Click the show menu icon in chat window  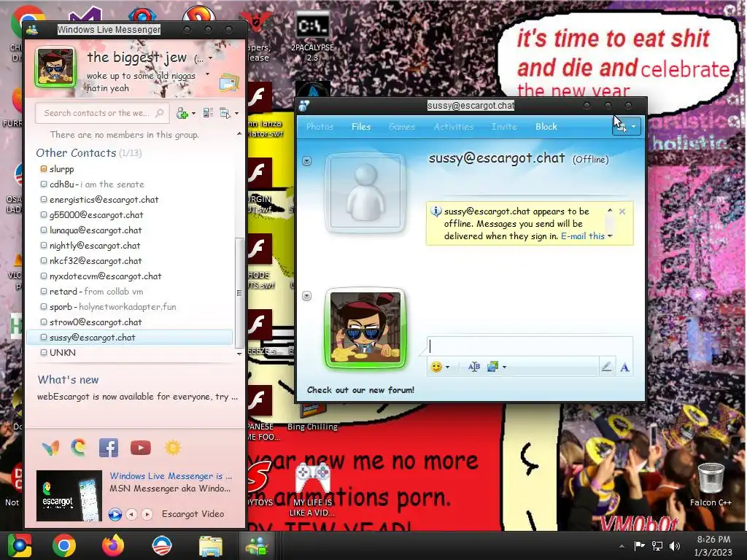(621, 126)
